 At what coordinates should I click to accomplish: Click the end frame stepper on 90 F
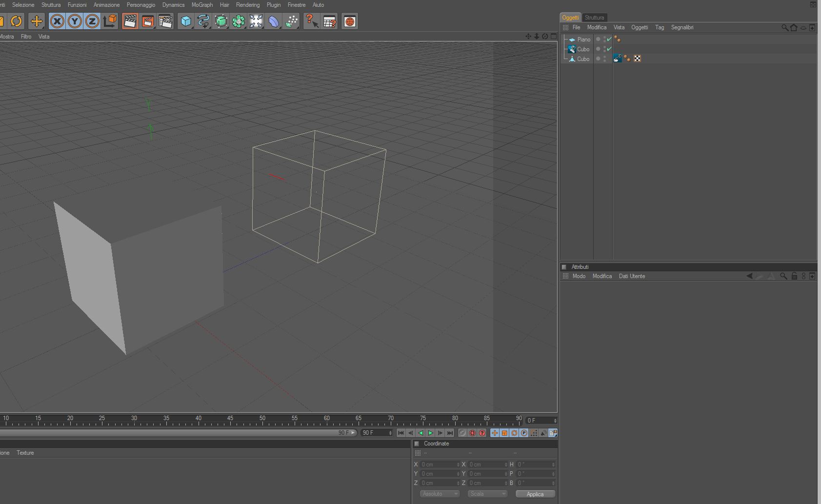tap(390, 433)
